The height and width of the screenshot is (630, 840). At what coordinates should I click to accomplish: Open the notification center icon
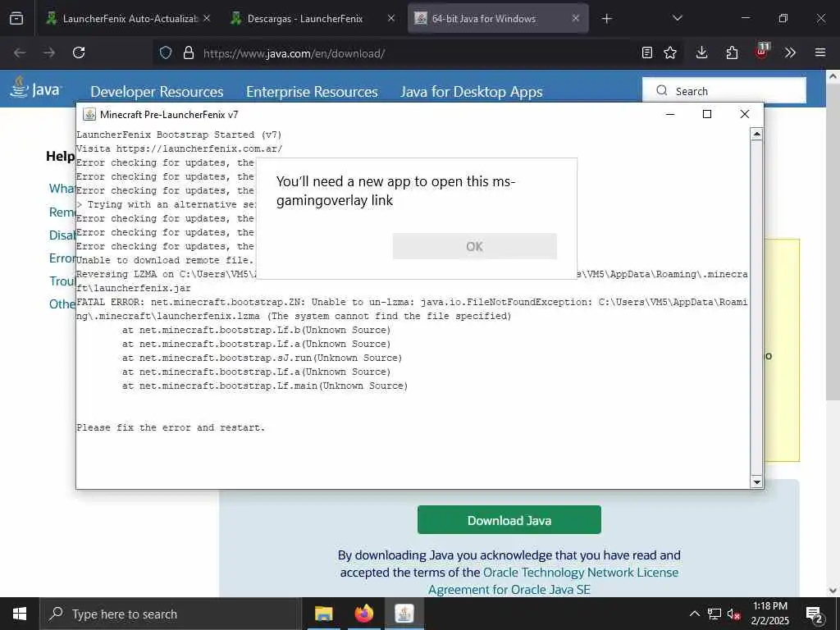pyautogui.click(x=815, y=614)
